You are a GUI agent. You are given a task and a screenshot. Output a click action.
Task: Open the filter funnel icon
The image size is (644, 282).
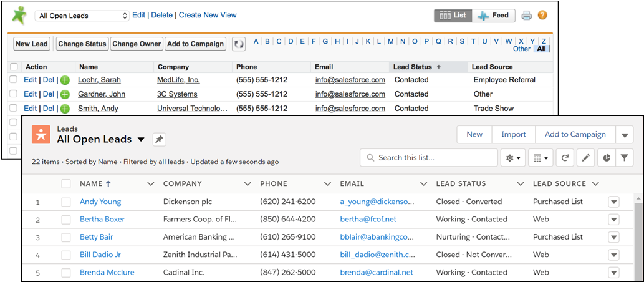pos(624,158)
